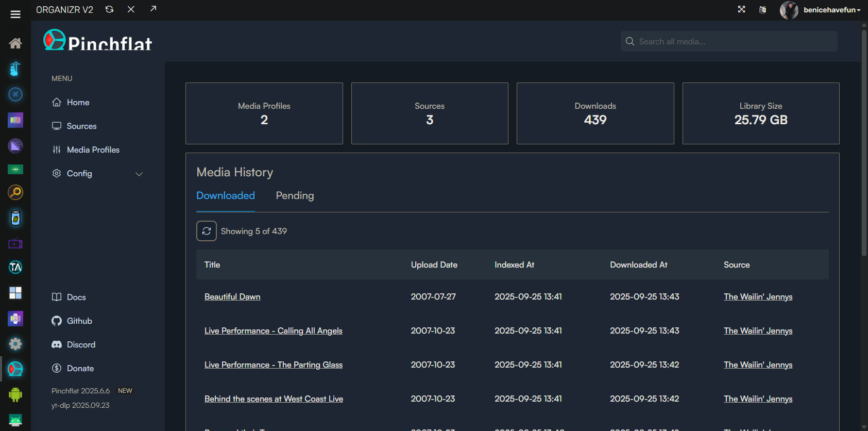Open the tab in new window arrow icon
Screen dimensions: 868x431
153,9
